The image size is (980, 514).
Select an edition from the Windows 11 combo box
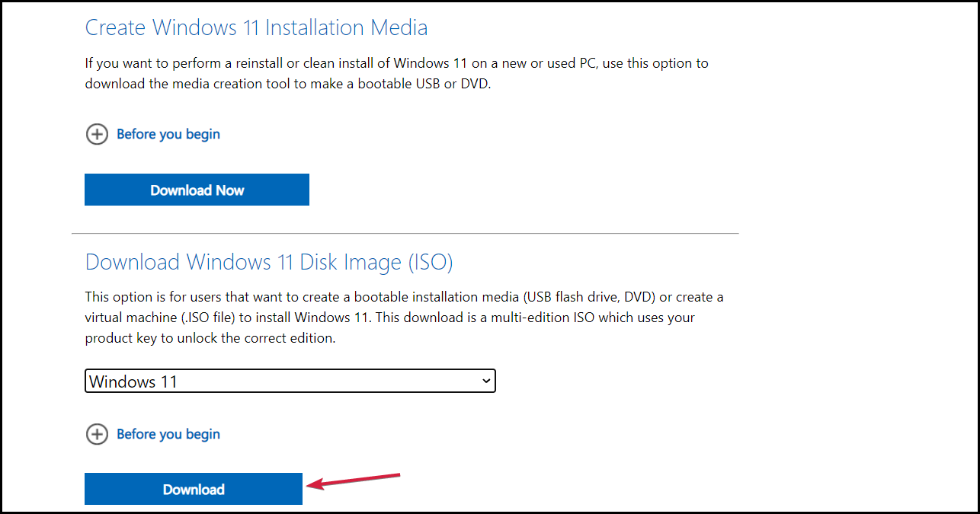point(290,381)
